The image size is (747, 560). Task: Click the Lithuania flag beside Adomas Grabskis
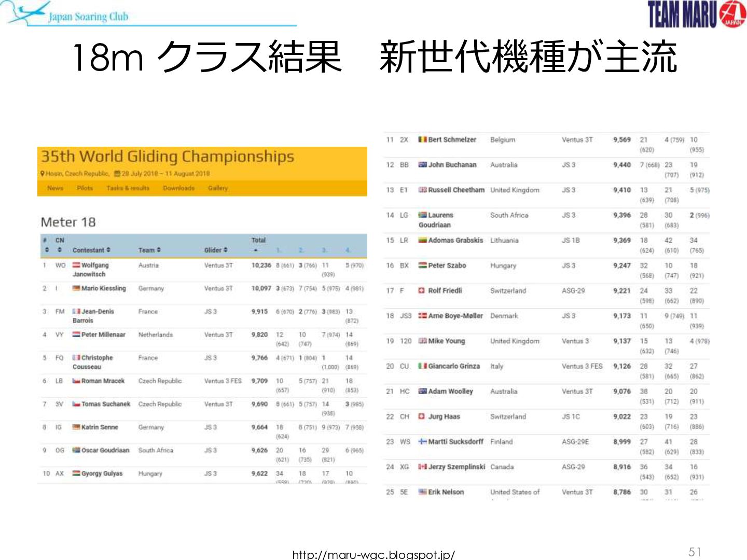click(x=422, y=240)
